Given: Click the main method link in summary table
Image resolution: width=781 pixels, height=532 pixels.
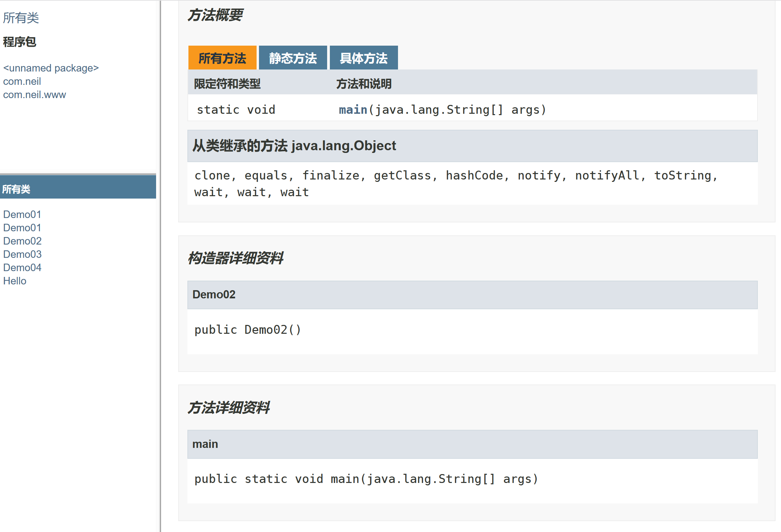Looking at the screenshot, I should point(353,110).
